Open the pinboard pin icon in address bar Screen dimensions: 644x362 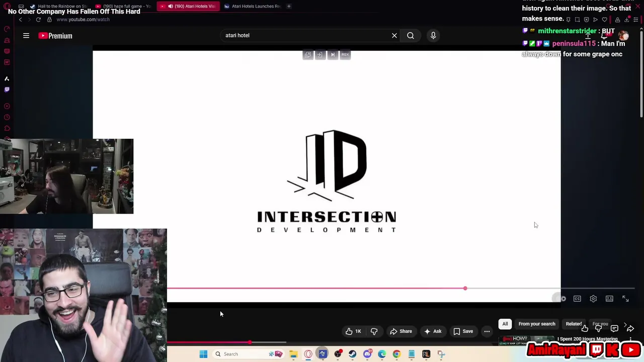click(568, 20)
